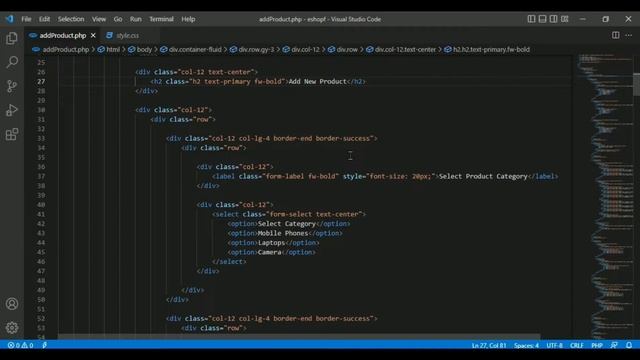
Task: Click line number 33 in gutter
Action: point(41,138)
